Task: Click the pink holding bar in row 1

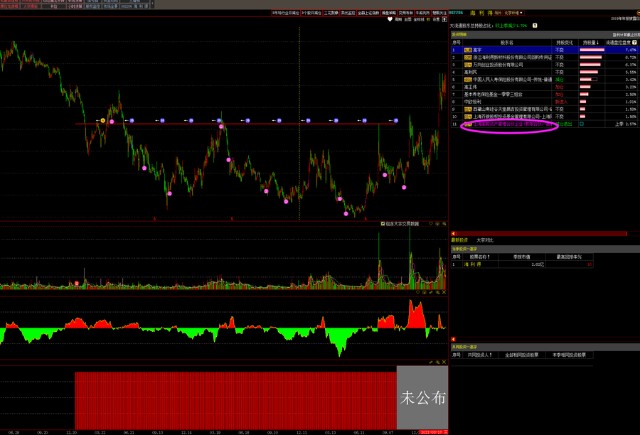Action: click(591, 50)
